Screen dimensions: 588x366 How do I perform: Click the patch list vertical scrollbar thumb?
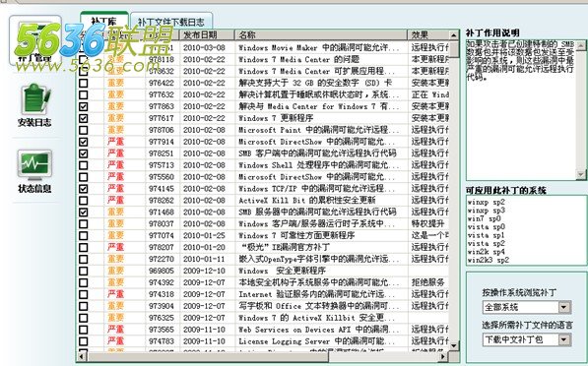(454, 49)
